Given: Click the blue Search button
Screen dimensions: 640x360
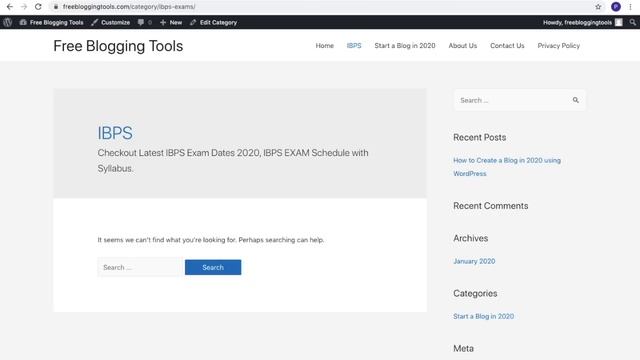Looking at the screenshot, I should coord(213,267).
